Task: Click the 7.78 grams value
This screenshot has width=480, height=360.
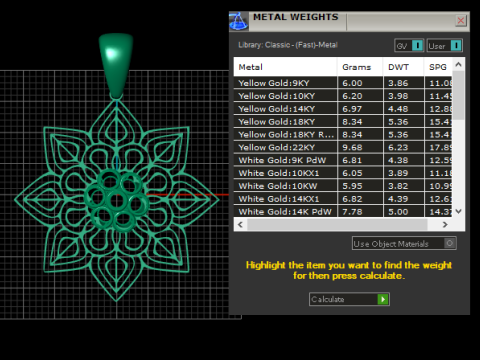Action: pyautogui.click(x=352, y=212)
